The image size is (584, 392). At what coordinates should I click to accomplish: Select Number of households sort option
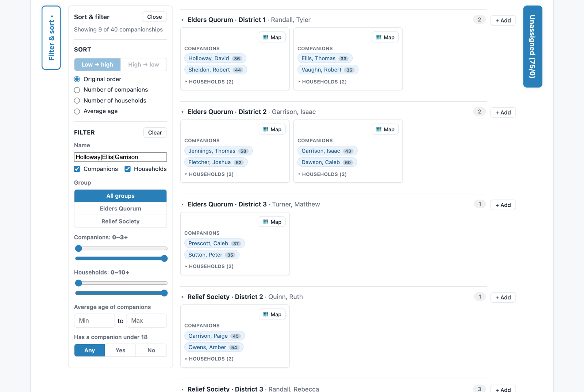pos(77,101)
